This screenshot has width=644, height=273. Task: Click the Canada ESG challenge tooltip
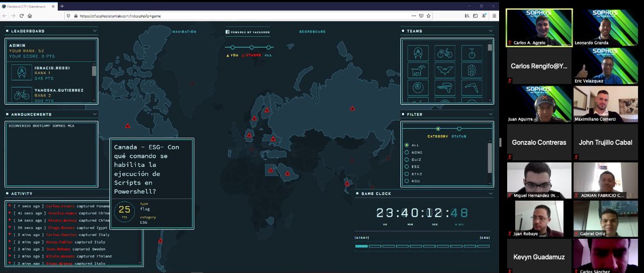click(152, 184)
